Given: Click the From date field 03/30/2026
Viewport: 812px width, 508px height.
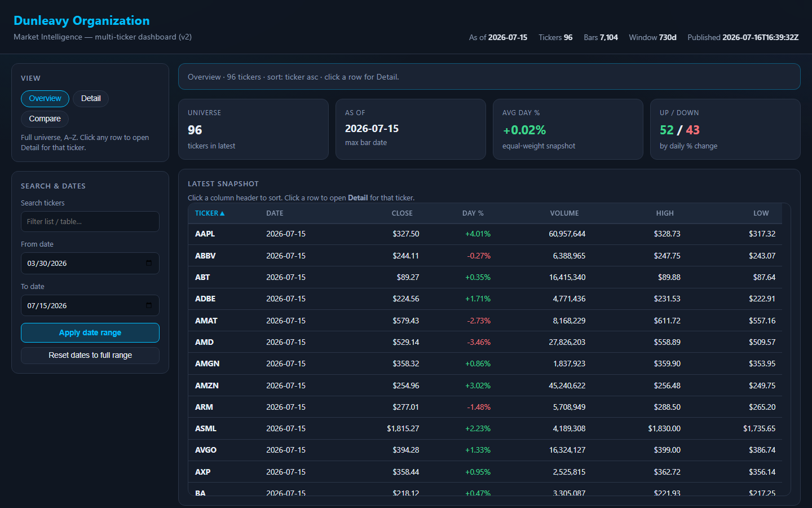Looking at the screenshot, I should tap(90, 263).
